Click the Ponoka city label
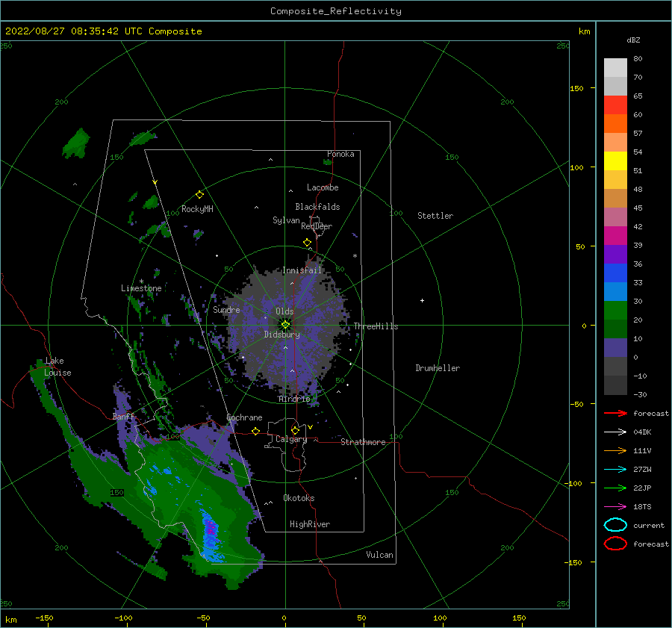Viewport: 672px width, 628px height. [340, 154]
